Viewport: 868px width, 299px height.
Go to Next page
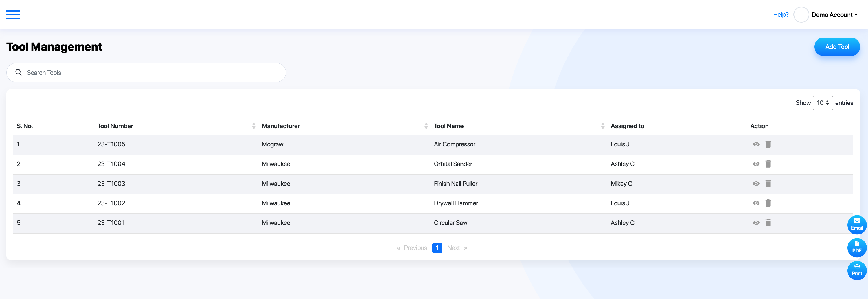pos(457,248)
